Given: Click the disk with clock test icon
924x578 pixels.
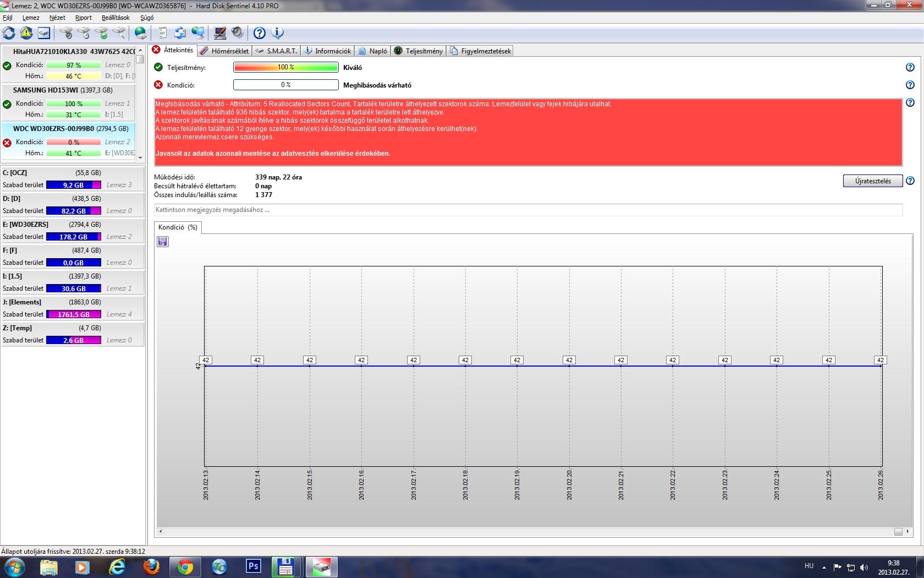Looking at the screenshot, I should pos(84,33).
